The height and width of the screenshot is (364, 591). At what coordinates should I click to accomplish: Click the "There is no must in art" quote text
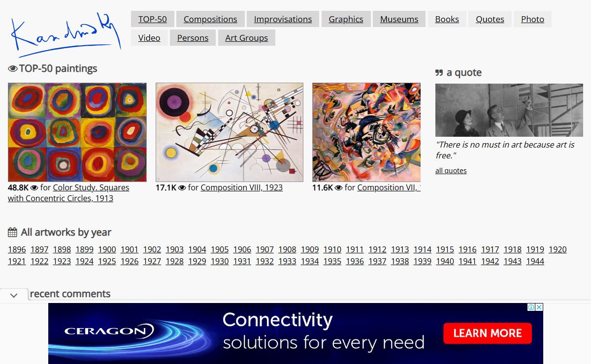coord(505,150)
